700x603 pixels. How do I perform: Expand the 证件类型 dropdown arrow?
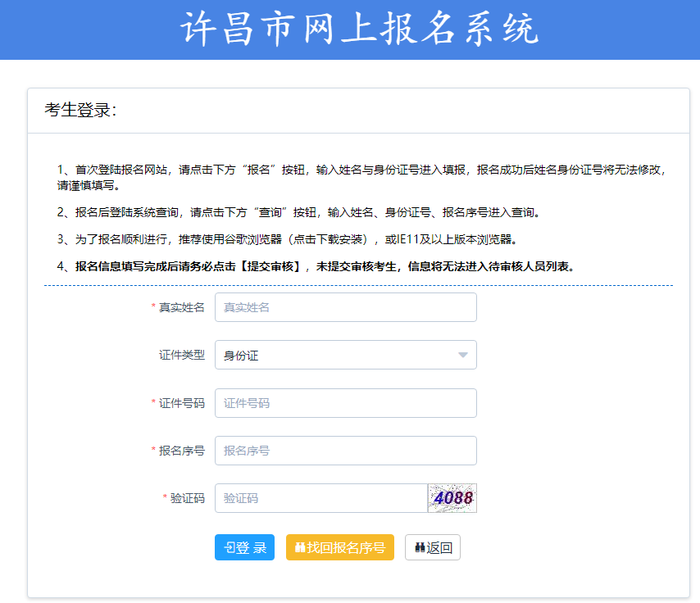pyautogui.click(x=462, y=355)
